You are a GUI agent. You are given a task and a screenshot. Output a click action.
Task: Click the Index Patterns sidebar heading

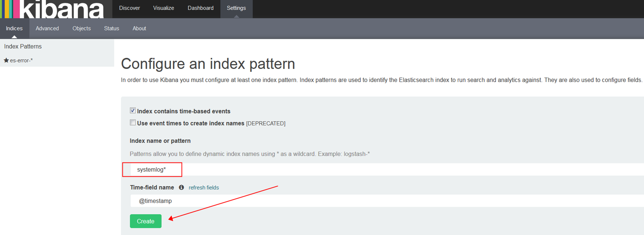23,46
